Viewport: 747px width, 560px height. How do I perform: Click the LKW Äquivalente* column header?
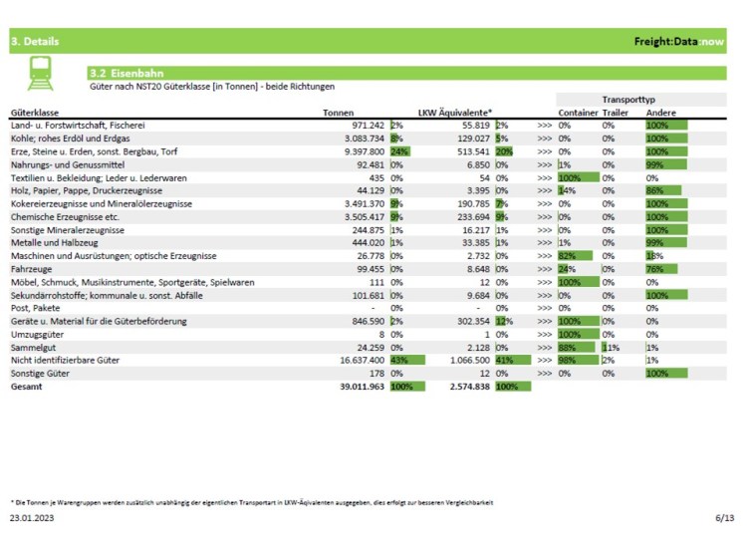pos(455,113)
